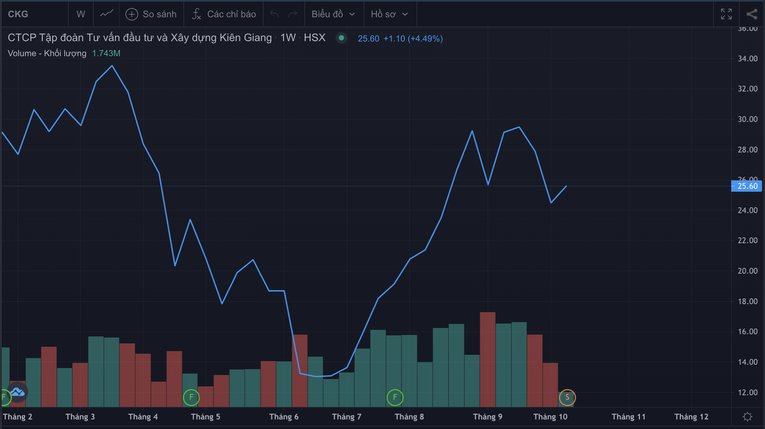Click the undo arrow
The height and width of the screenshot is (429, 765).
coord(275,14)
